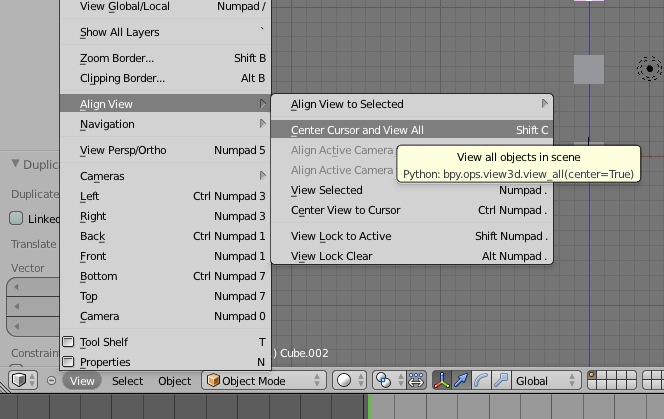Expand the Align View to Selected submenu

point(412,104)
